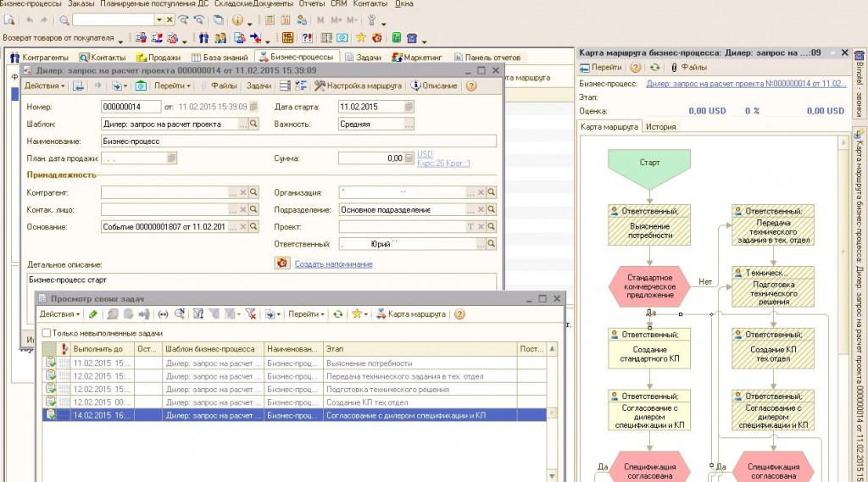Click Файлы button in the Дилер document toolbar

(x=219, y=86)
